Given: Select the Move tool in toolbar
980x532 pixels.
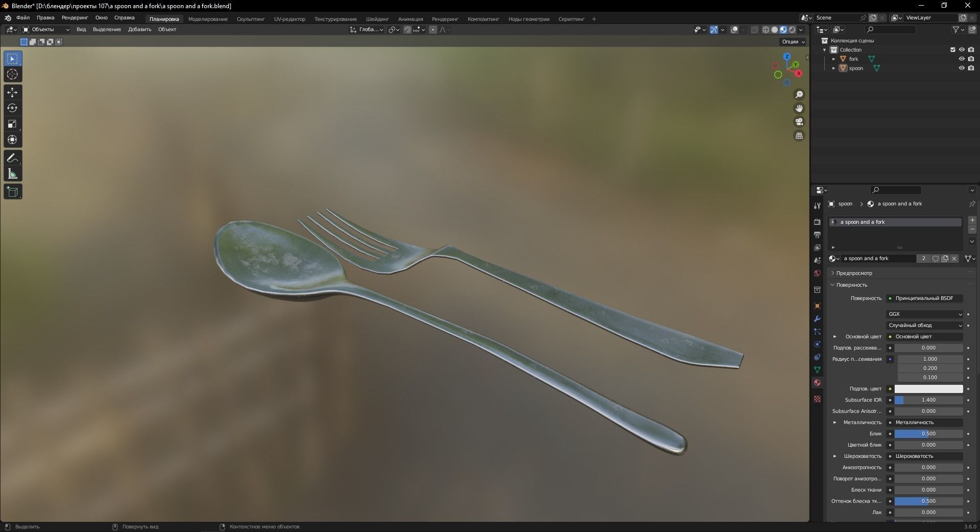Looking at the screenshot, I should 12,92.
